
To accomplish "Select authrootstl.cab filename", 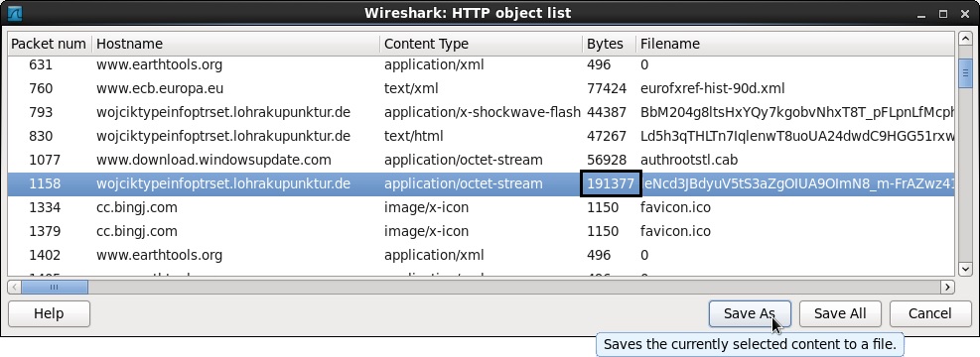I will pyautogui.click(x=689, y=160).
